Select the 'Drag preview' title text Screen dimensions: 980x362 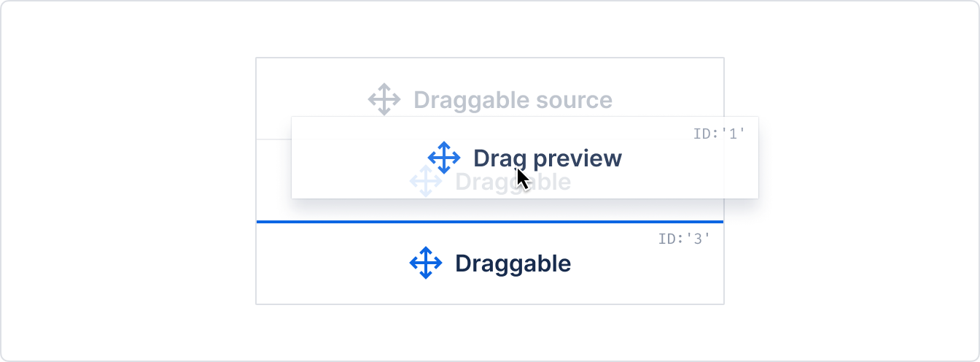click(548, 158)
